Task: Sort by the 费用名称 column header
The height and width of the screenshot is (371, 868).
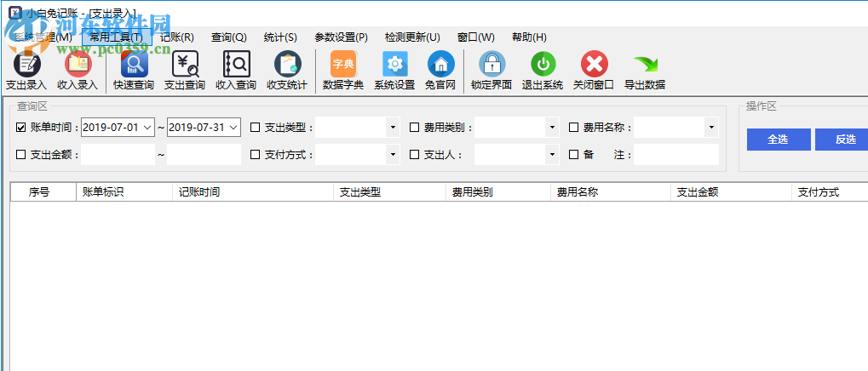Action: pyautogui.click(x=611, y=192)
